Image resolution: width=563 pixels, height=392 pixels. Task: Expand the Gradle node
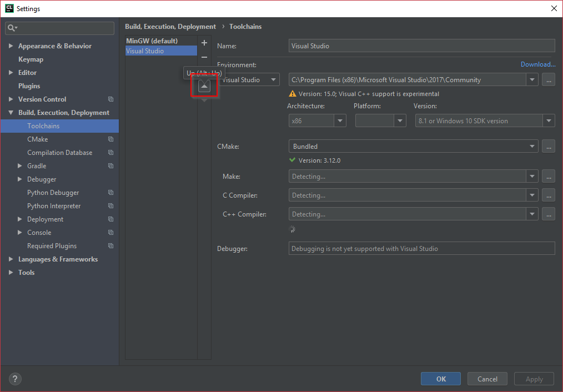click(x=20, y=166)
